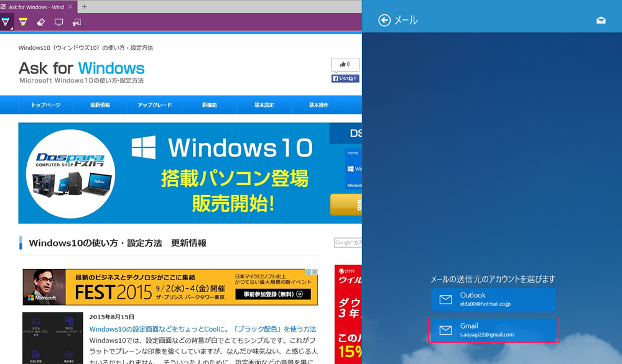This screenshot has height=364, width=622.
Task: Click the Ask for Windows site logo
Action: coord(81,71)
